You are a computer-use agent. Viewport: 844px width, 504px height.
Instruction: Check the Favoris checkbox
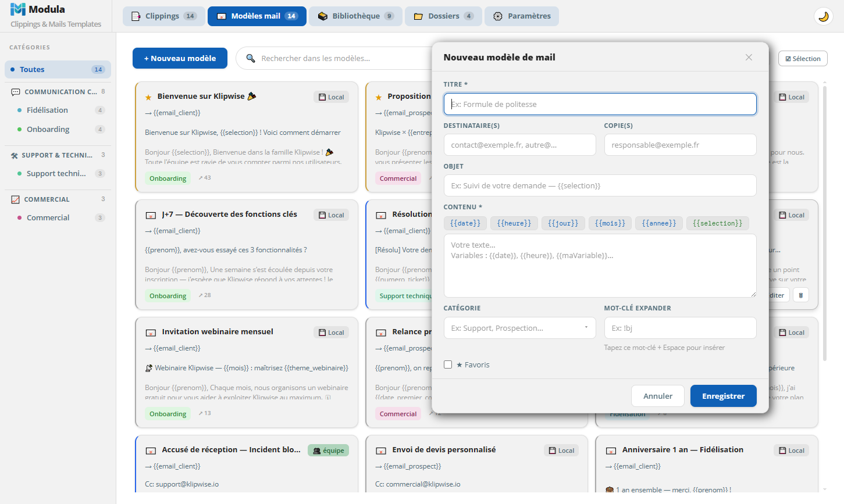point(448,364)
